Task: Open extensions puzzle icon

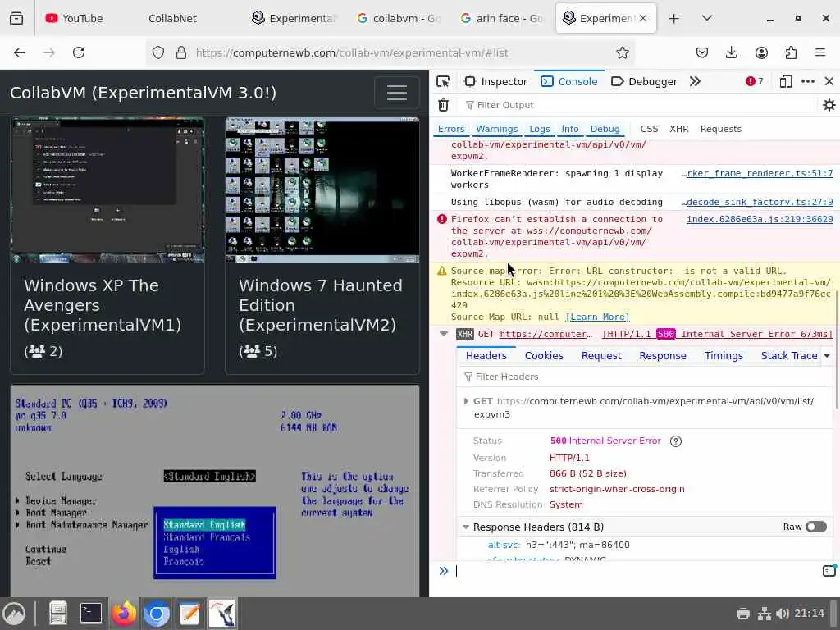Action: point(791,52)
